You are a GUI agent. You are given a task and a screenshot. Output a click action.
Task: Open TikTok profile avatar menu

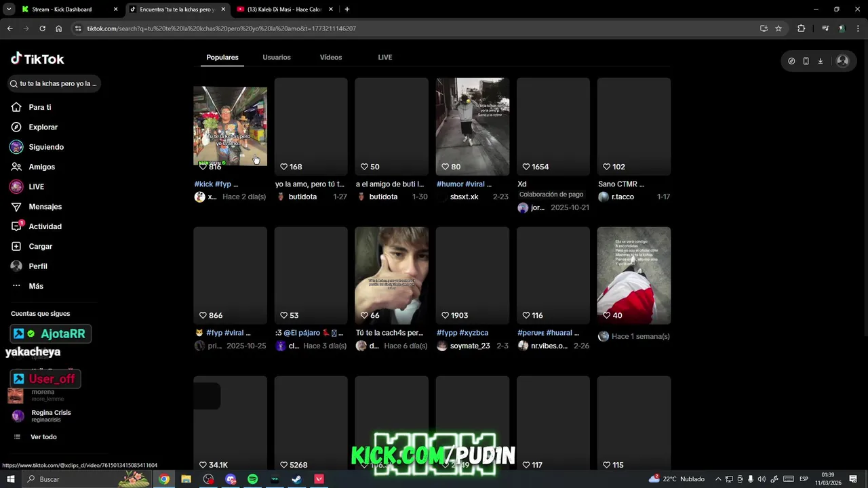pos(842,61)
